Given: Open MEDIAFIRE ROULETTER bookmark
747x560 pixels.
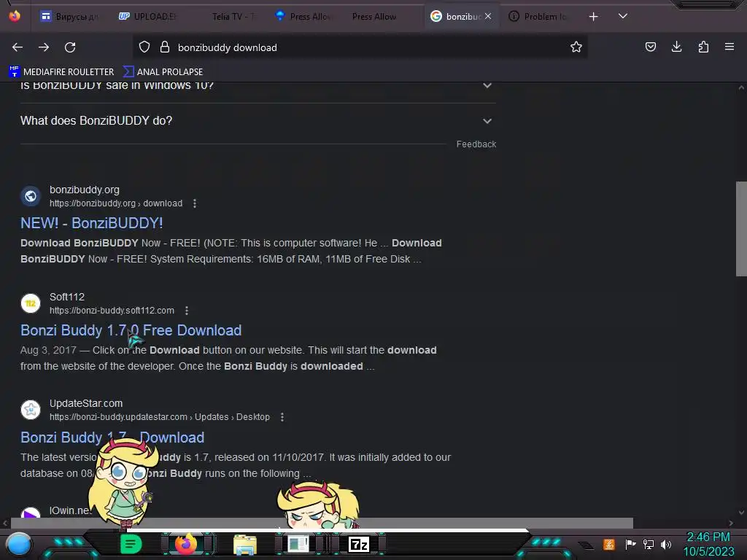Looking at the screenshot, I should coord(61,72).
